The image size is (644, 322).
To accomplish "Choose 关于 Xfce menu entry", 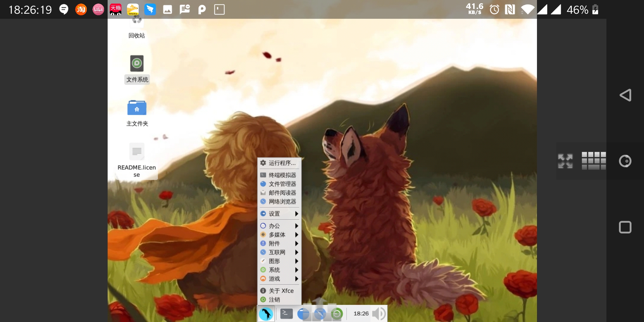I will [x=279, y=291].
